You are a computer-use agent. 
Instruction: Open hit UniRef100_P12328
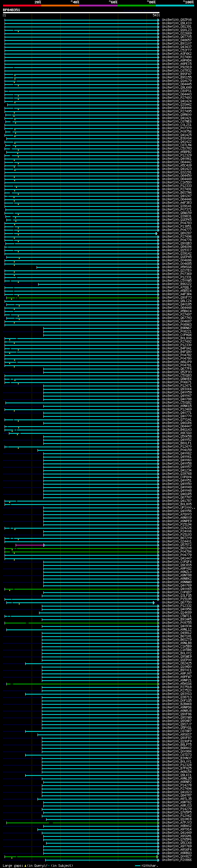[x=176, y=765]
